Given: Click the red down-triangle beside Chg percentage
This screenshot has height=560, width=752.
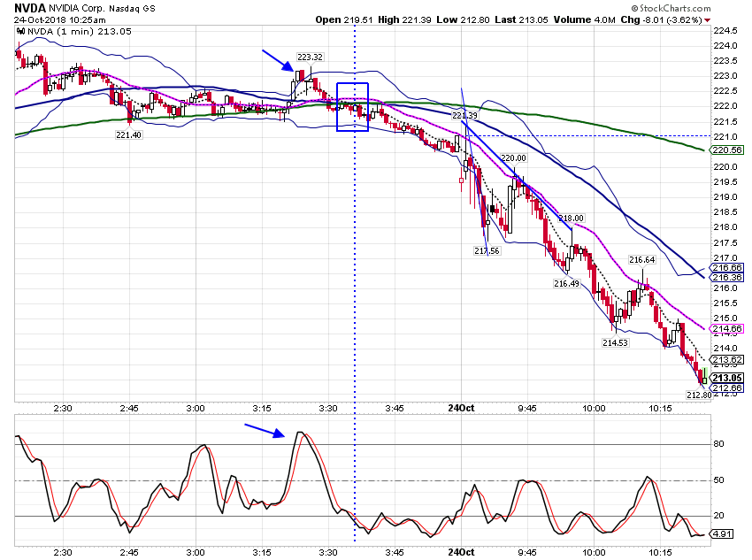Looking at the screenshot, I should pos(708,20).
